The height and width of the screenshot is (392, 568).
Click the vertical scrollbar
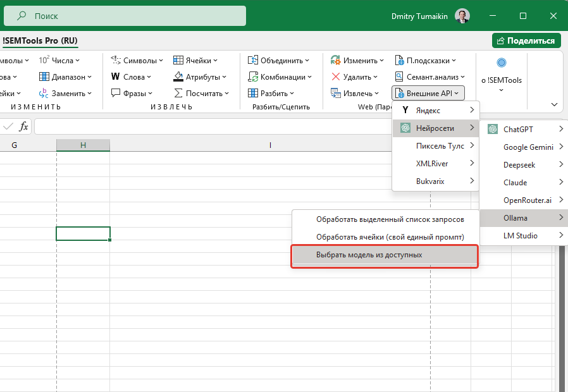tap(563, 319)
